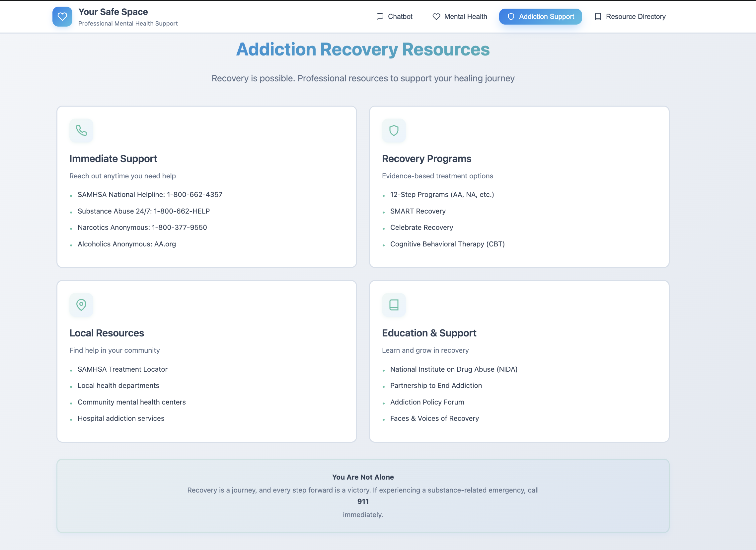
Task: Select the SAMHSA Treatment Locator item
Action: click(122, 369)
